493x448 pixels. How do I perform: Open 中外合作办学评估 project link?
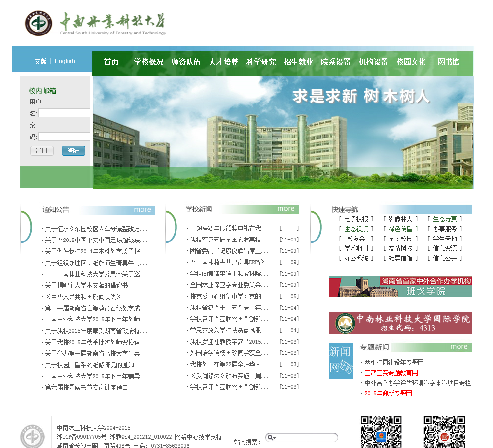click(x=418, y=383)
